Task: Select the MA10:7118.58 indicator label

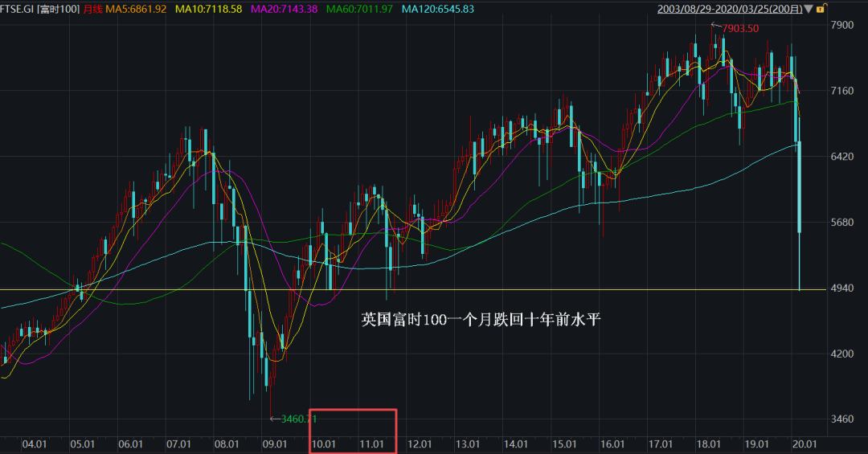Action: pyautogui.click(x=209, y=10)
